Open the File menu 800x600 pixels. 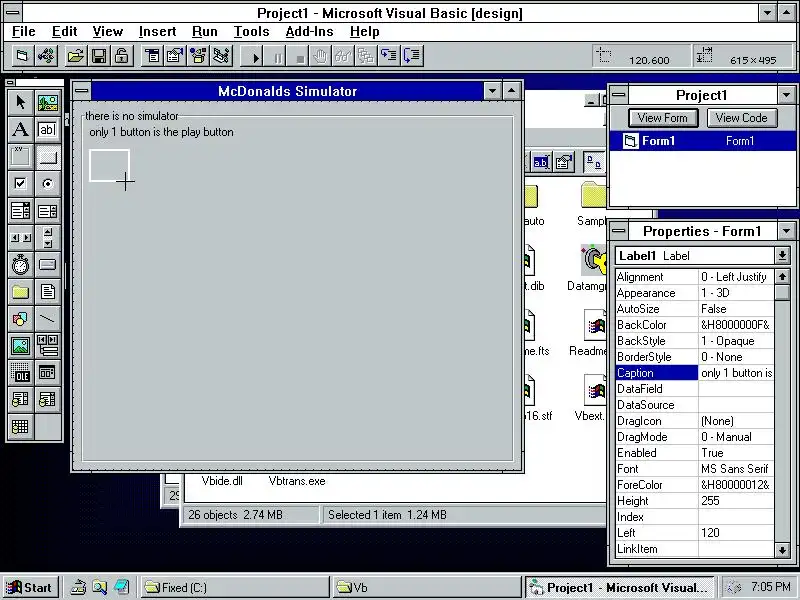point(23,32)
